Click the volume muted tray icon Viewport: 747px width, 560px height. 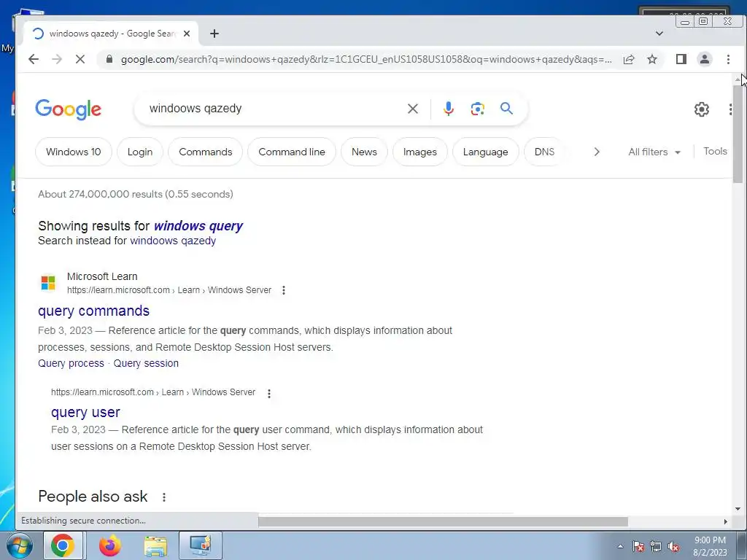(x=673, y=546)
